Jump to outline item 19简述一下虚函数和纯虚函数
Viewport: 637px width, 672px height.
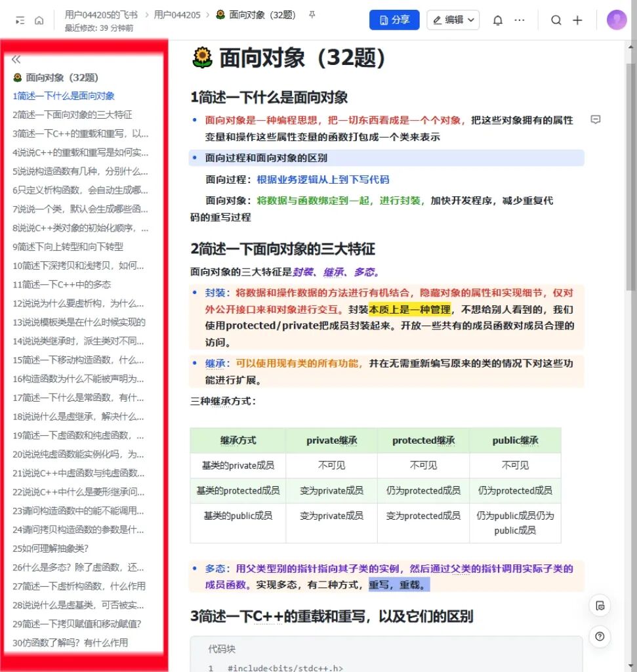tap(78, 436)
